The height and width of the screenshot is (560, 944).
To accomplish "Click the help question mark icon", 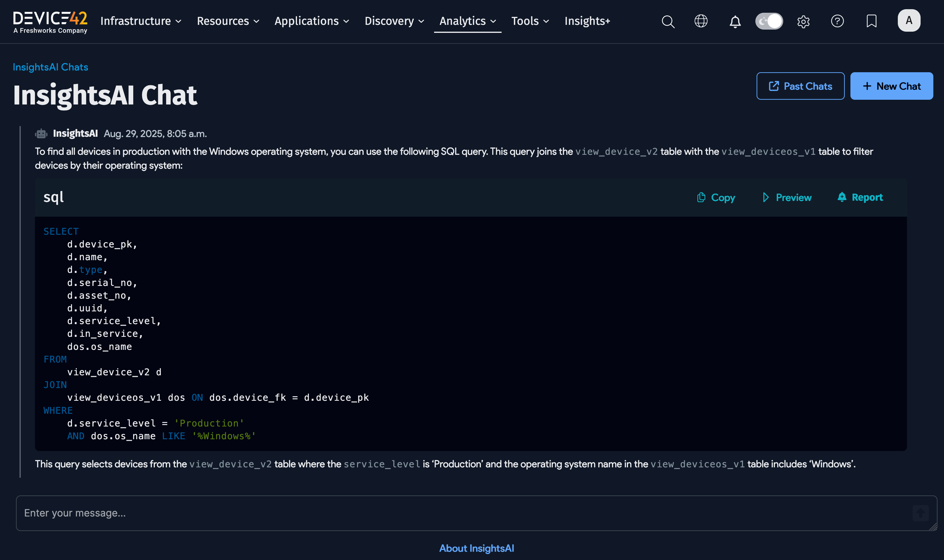I will (837, 21).
